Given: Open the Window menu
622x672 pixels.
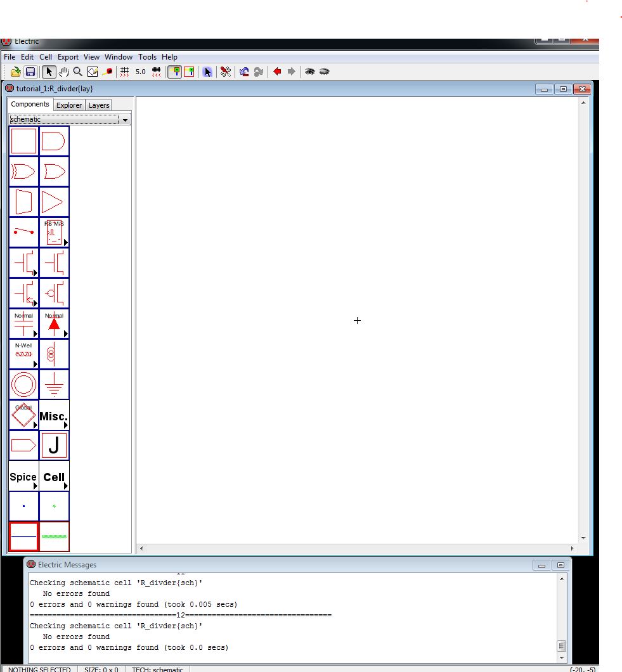Looking at the screenshot, I should [119, 57].
